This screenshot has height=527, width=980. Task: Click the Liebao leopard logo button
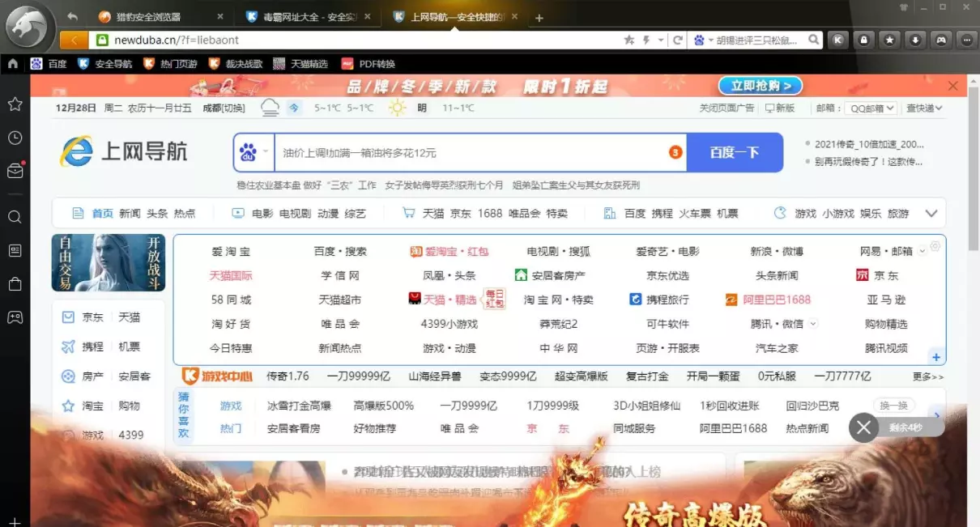30,26
